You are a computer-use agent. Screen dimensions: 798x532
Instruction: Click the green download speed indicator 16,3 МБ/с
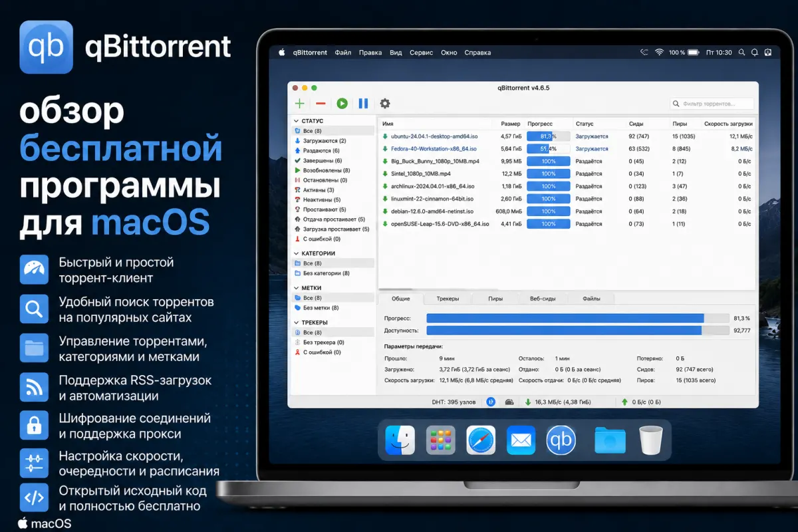(x=557, y=402)
